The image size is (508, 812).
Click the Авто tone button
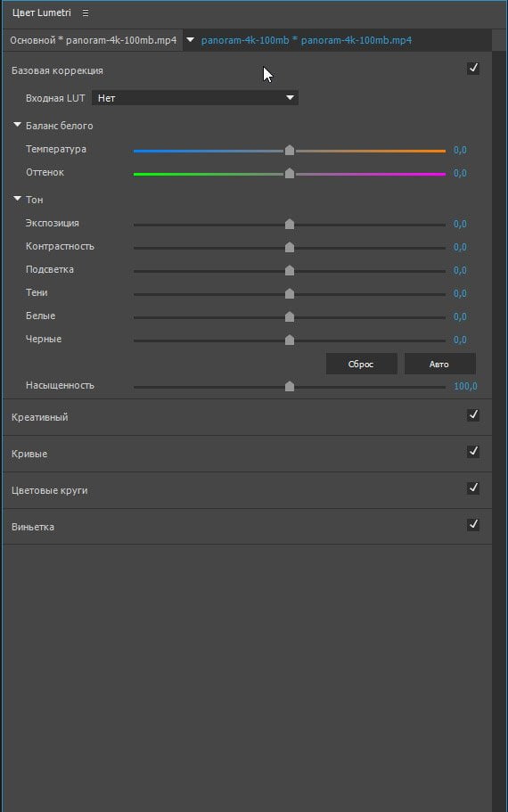tap(439, 364)
